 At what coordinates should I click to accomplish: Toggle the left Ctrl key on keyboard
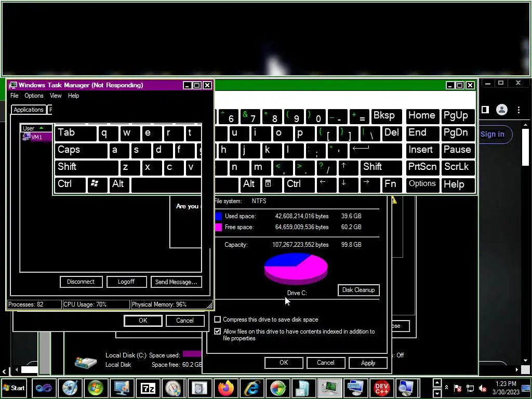click(70, 184)
